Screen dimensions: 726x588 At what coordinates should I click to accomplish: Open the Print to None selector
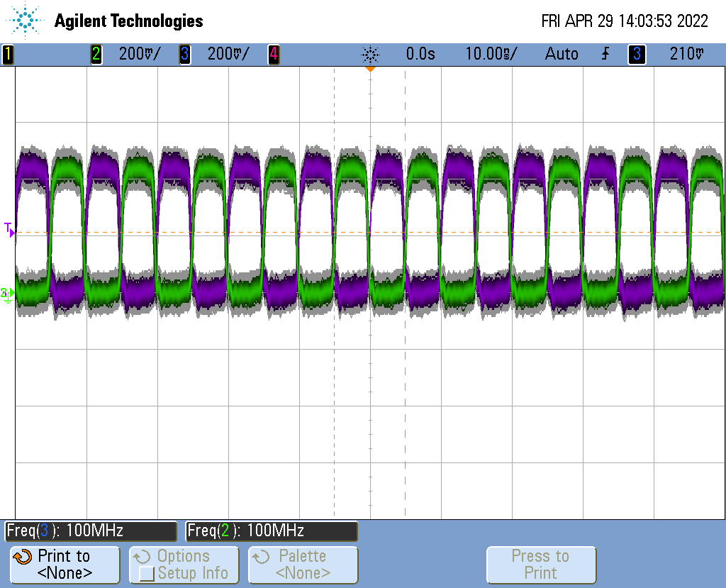click(64, 565)
